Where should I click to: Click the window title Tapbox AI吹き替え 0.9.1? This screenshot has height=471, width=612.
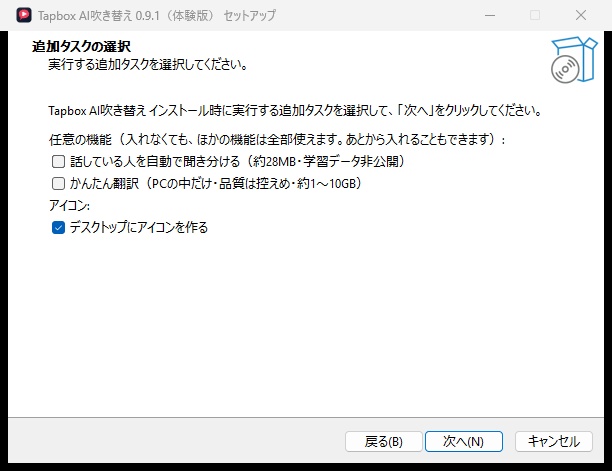[157, 16]
